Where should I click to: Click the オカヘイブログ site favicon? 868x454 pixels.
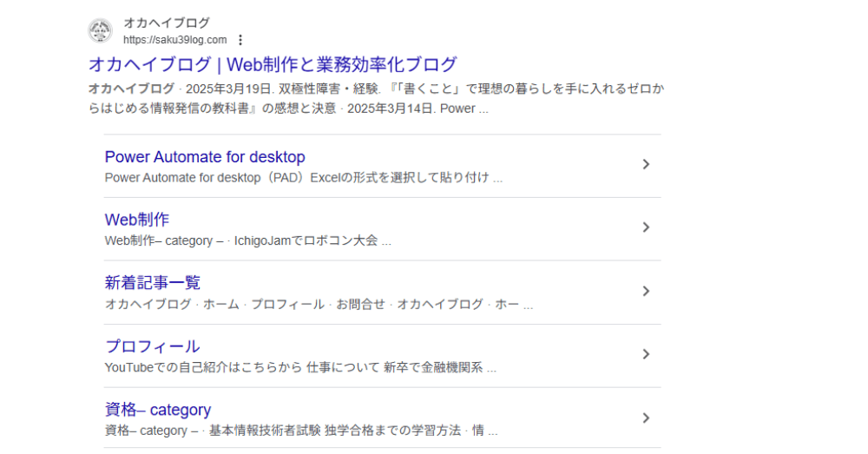[100, 31]
